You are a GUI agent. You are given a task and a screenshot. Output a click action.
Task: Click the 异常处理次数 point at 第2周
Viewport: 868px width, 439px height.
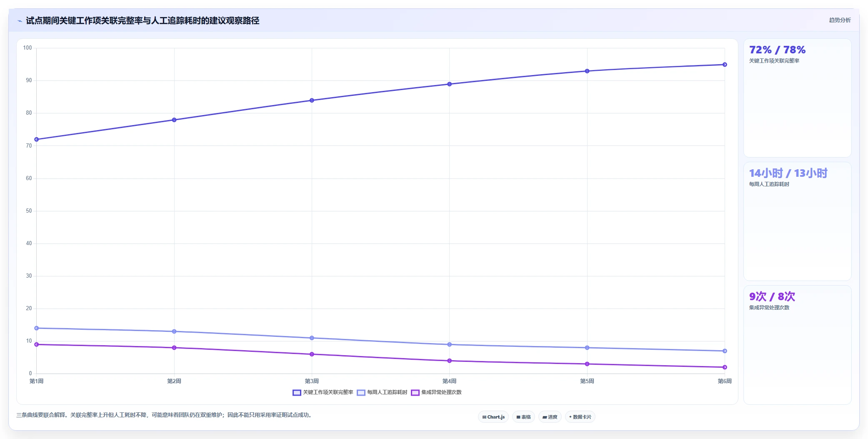coord(174,348)
